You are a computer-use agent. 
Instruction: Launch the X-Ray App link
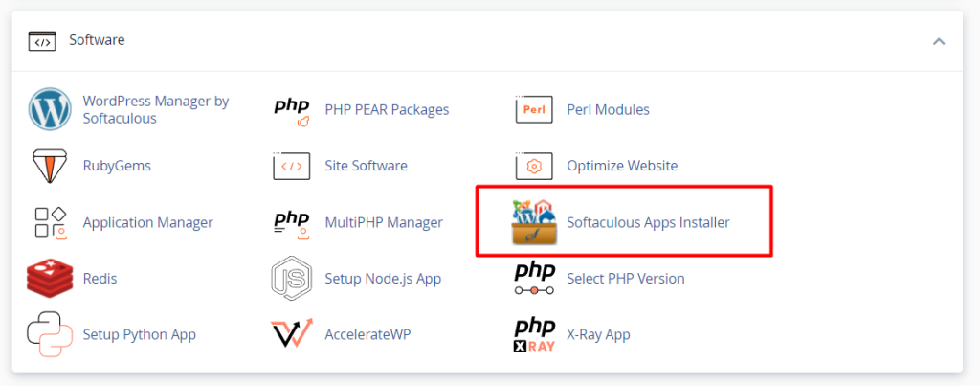point(598,334)
